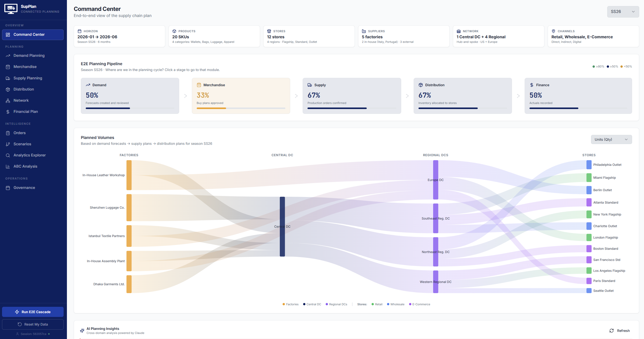
Task: Select the Financial Plan dollar icon
Action: pos(8,112)
